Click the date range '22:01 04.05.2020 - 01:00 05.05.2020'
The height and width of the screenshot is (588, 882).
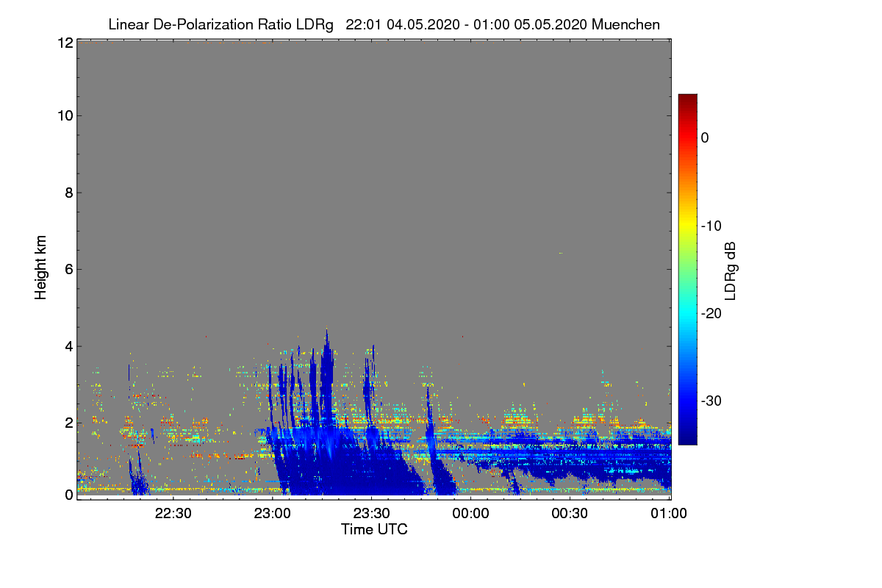click(467, 24)
